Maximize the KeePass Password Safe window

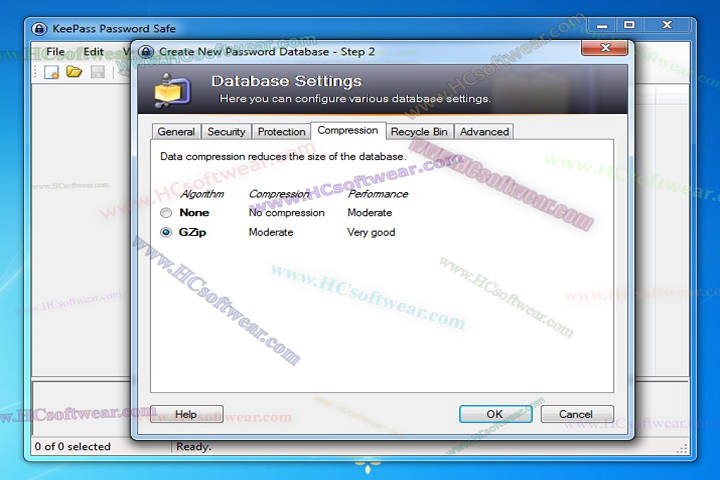[630, 25]
